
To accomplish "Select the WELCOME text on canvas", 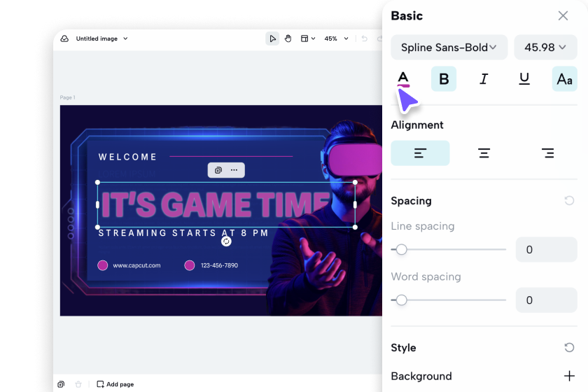I will point(127,157).
